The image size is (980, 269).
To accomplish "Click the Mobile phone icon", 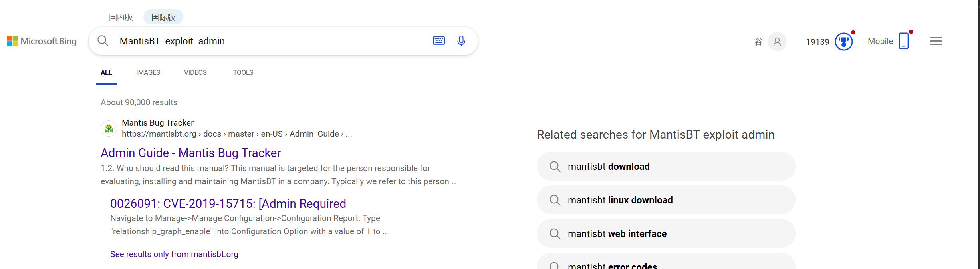I will point(904,41).
